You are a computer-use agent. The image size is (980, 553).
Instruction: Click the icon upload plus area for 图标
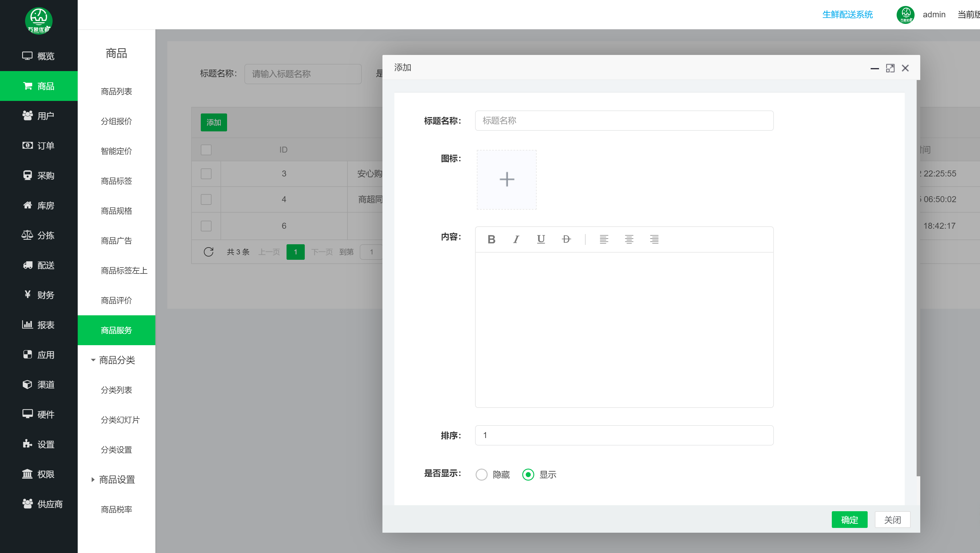tap(506, 179)
